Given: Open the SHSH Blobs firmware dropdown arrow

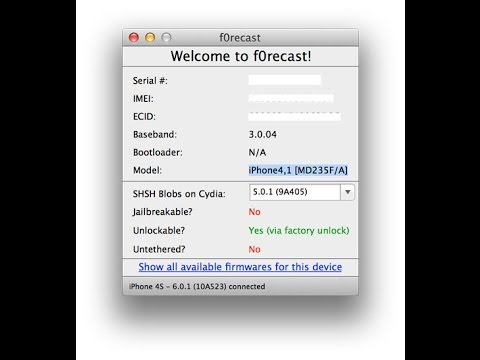Looking at the screenshot, I should 347,192.
